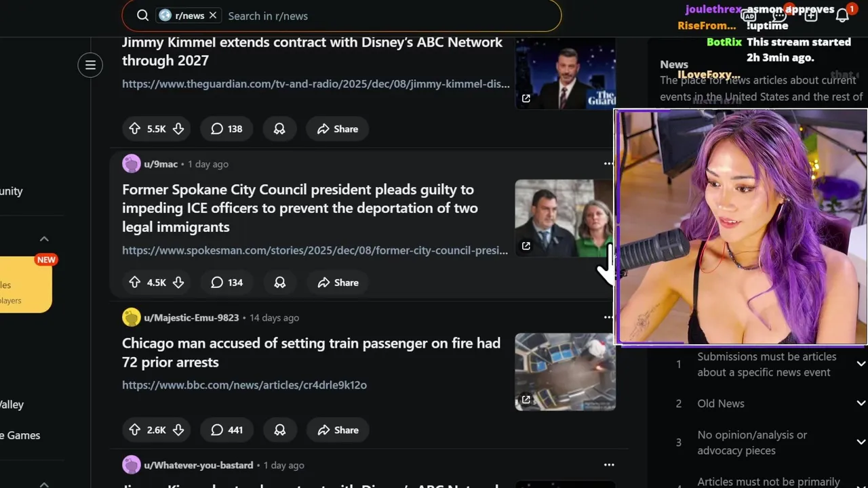Open u/9mac profile

(161, 164)
